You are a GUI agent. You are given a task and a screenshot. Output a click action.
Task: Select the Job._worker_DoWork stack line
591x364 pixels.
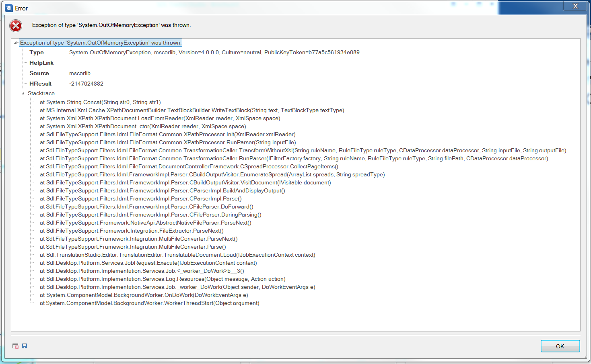tap(177, 287)
